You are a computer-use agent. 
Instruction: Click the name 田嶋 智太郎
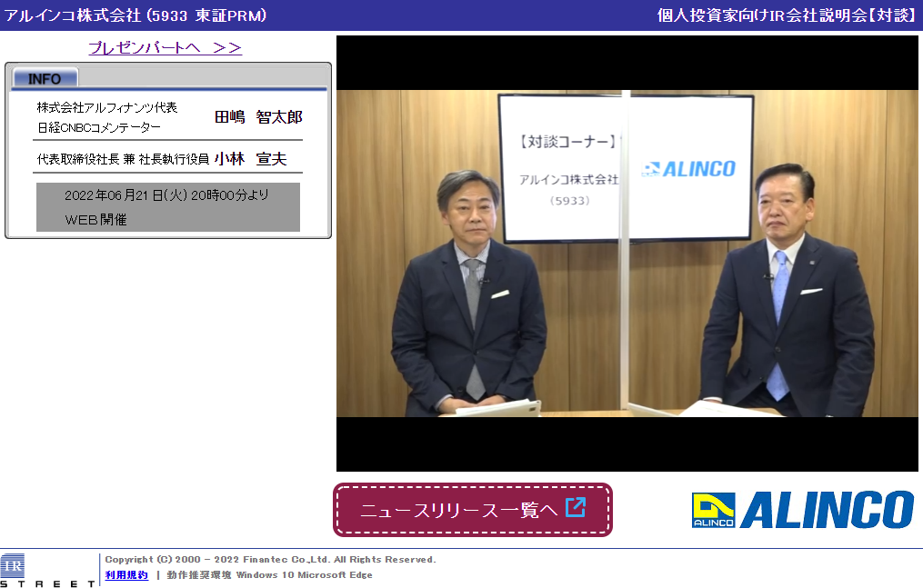[258, 117]
